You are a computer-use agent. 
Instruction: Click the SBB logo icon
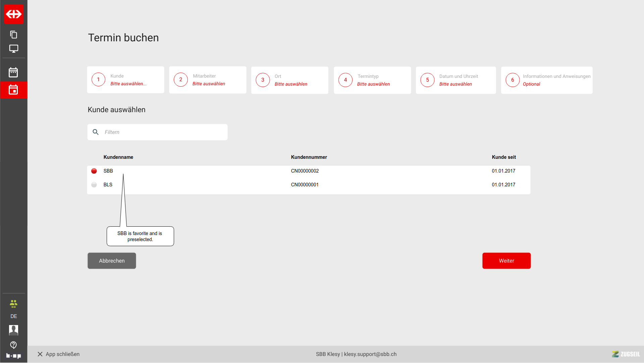tap(14, 14)
